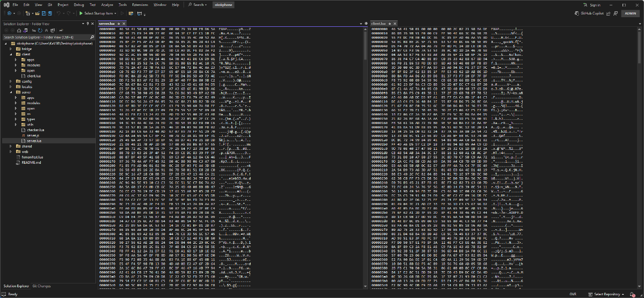The image size is (644, 298).
Task: Click the Open File toolbar icon
Action: click(39, 13)
